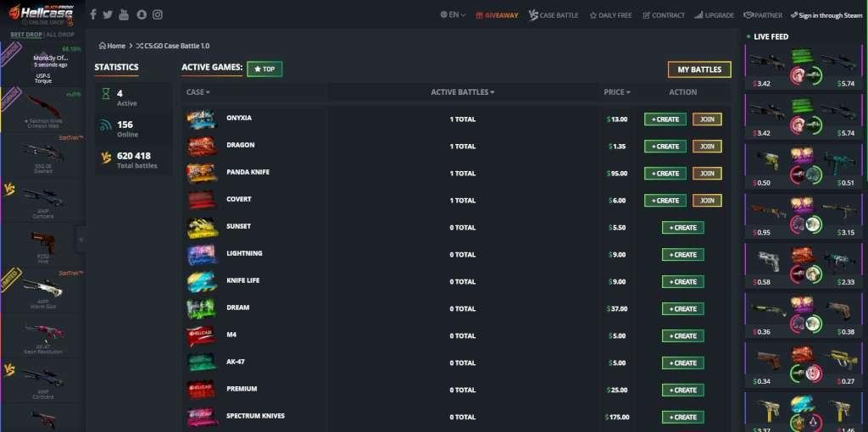This screenshot has width=868, height=432.
Task: Click the $175.00 Spectrum Knives price
Action: click(x=618, y=418)
